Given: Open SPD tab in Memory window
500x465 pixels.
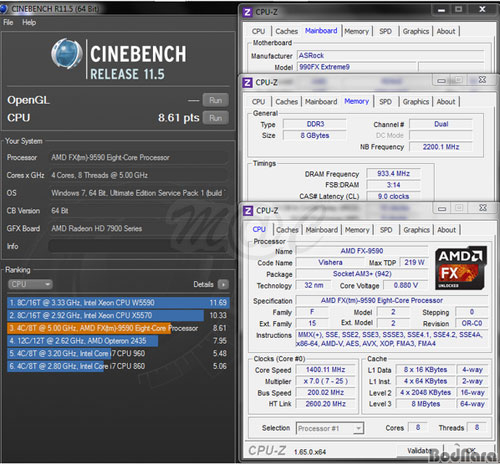Looking at the screenshot, I should tap(385, 102).
